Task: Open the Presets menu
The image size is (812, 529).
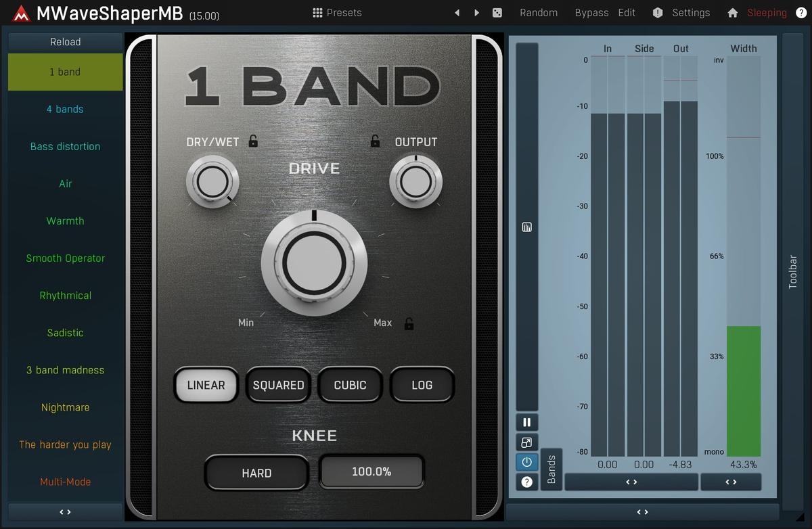Action: pyautogui.click(x=337, y=13)
